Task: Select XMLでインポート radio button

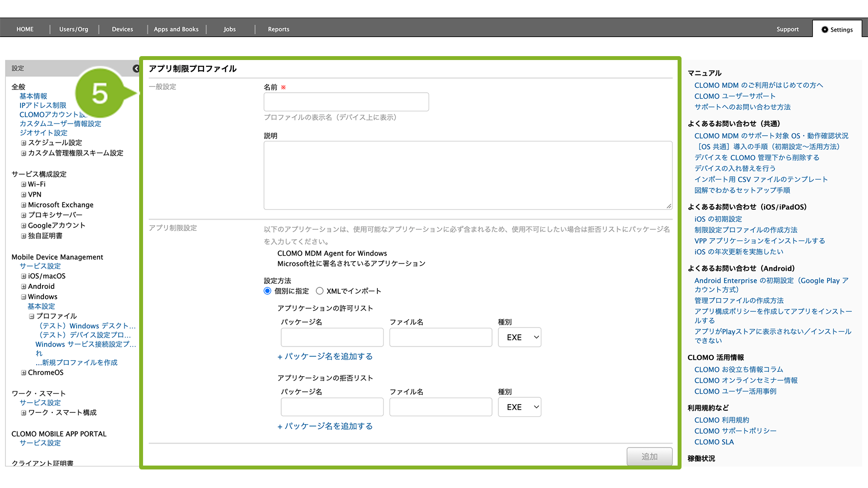Action: (x=320, y=291)
